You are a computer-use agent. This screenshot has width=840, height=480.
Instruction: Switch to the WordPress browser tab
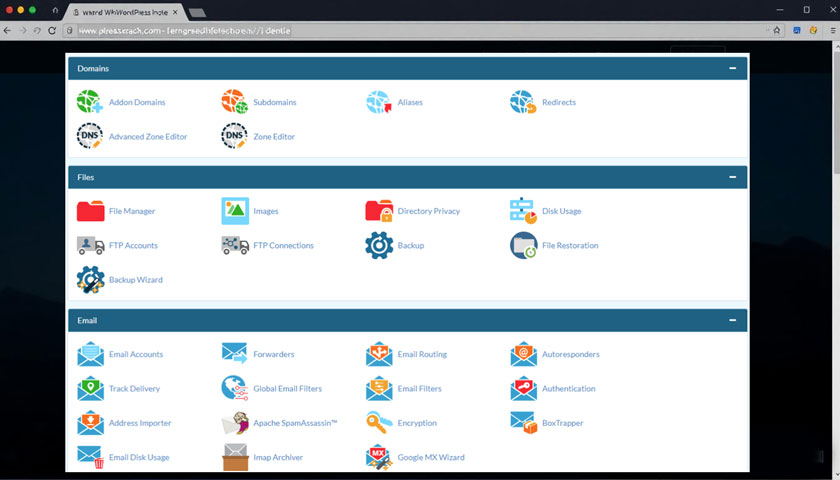click(x=125, y=12)
